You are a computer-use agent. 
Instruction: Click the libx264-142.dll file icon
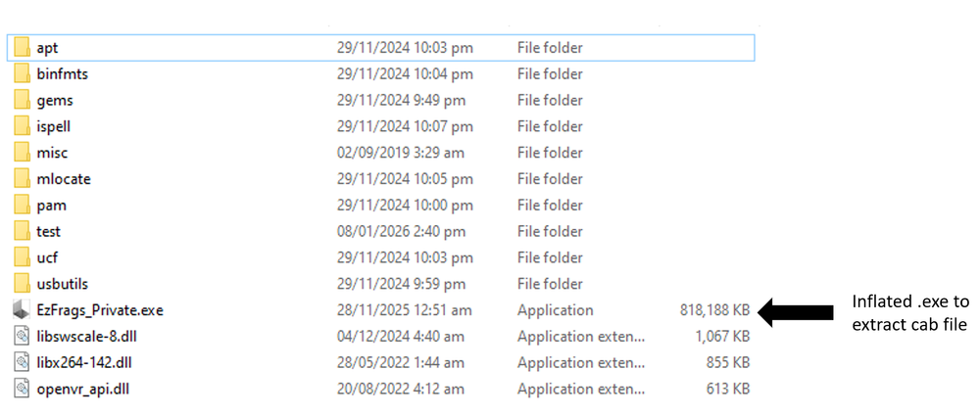coord(22,362)
